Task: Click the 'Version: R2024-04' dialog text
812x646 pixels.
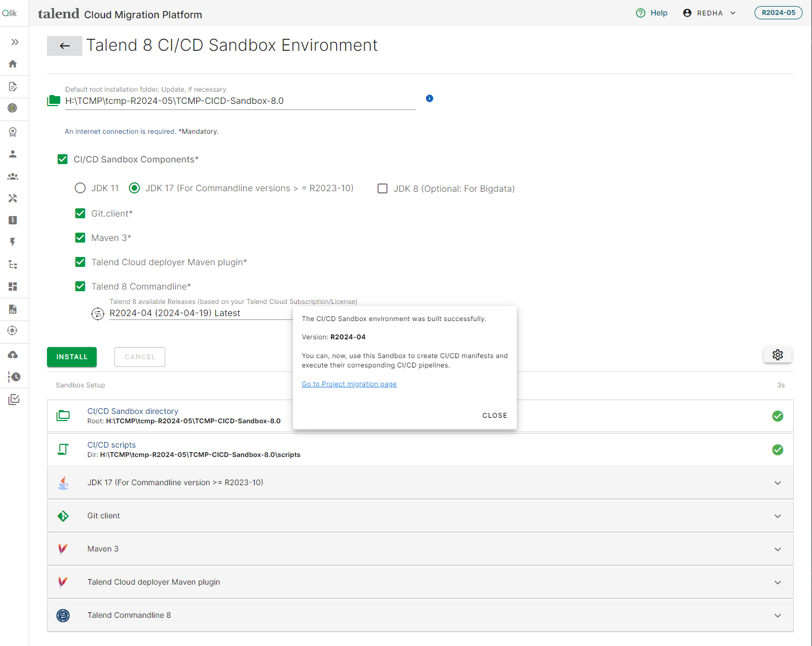Action: click(333, 337)
